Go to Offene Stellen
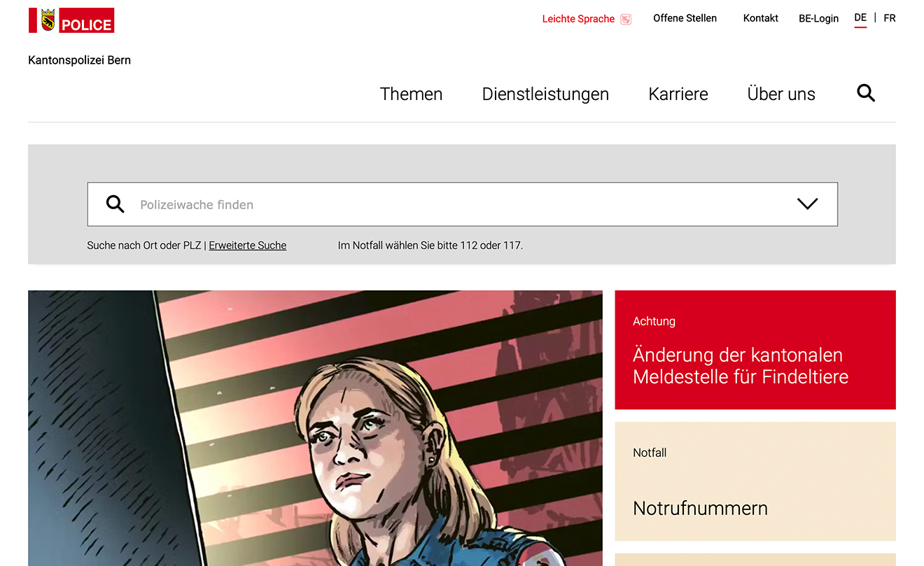This screenshot has height=566, width=924. (x=685, y=18)
